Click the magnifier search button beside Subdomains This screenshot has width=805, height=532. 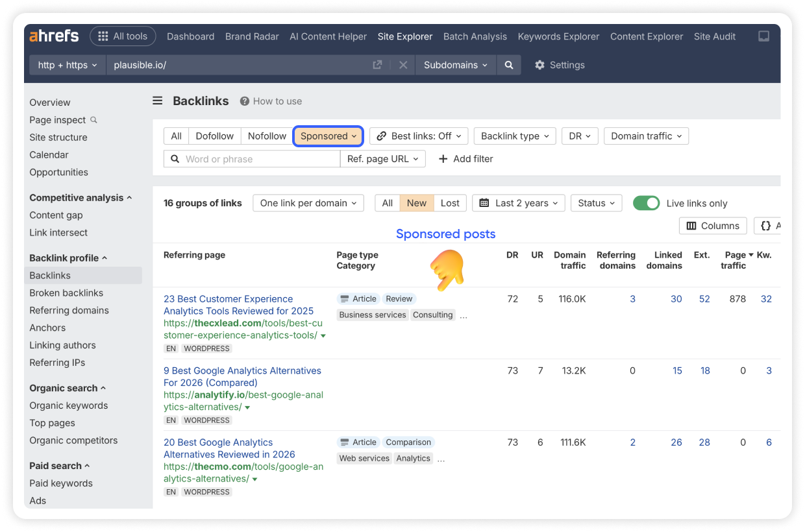pyautogui.click(x=509, y=65)
